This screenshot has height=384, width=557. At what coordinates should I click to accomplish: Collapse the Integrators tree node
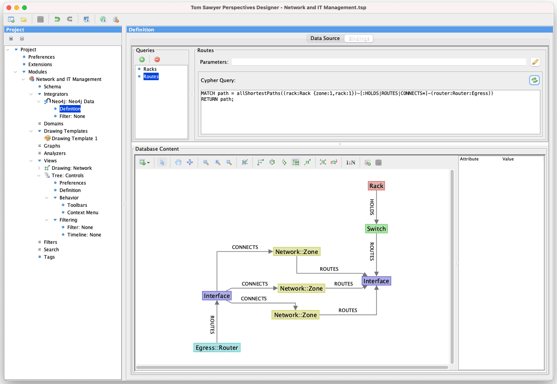[31, 94]
